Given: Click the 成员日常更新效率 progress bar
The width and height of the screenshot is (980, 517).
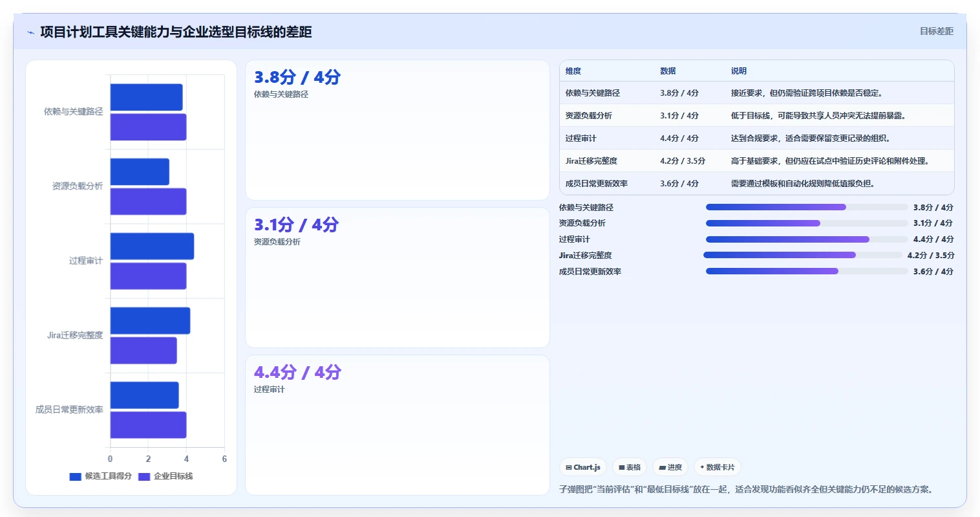Looking at the screenshot, I should (x=807, y=271).
